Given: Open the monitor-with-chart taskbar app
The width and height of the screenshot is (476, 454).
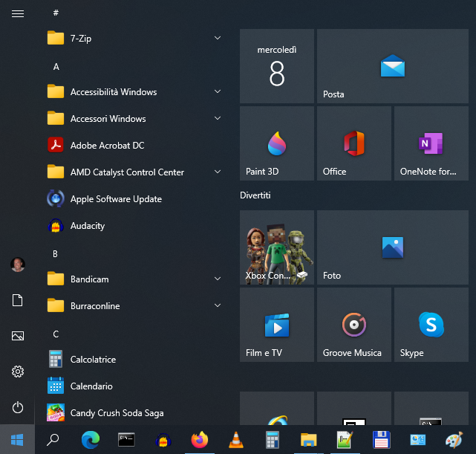Looking at the screenshot, I should click(418, 439).
